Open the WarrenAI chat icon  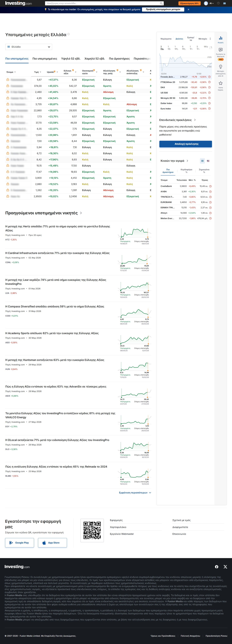coord(220,50)
